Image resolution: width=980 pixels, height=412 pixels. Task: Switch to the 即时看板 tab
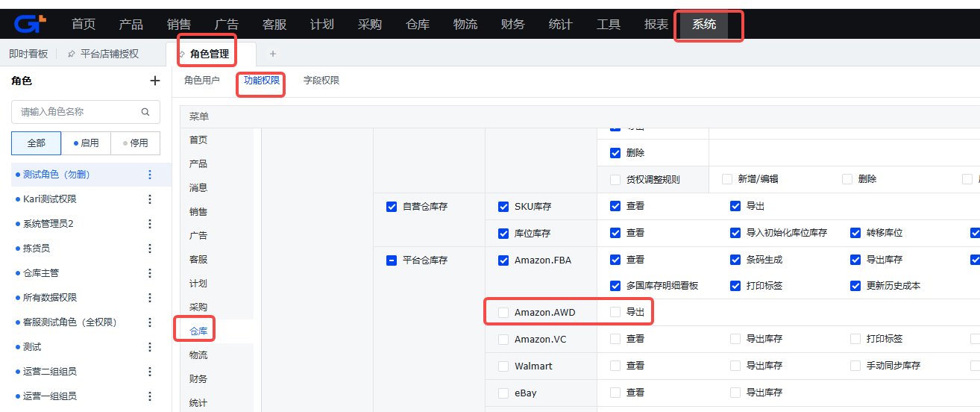[x=28, y=54]
